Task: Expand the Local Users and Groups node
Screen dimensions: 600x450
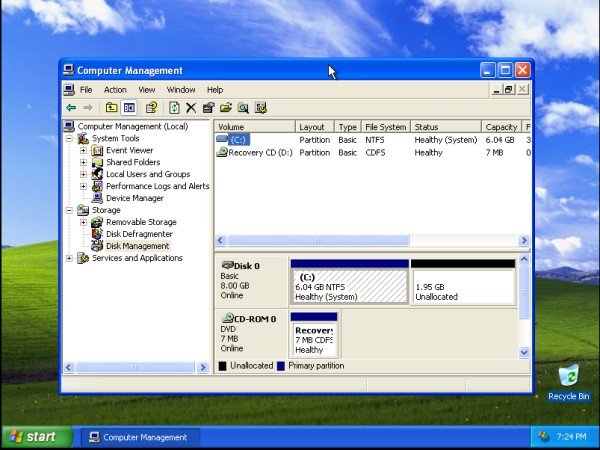Action: pos(83,174)
